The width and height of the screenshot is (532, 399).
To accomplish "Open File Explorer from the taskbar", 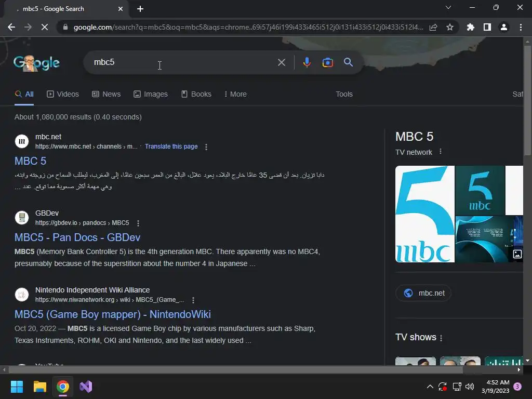I will (39, 387).
